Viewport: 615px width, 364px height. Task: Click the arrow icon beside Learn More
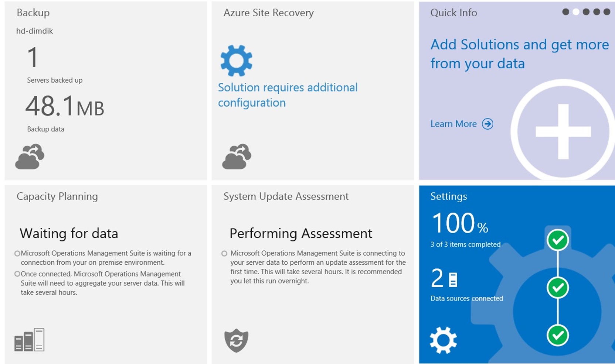(487, 124)
